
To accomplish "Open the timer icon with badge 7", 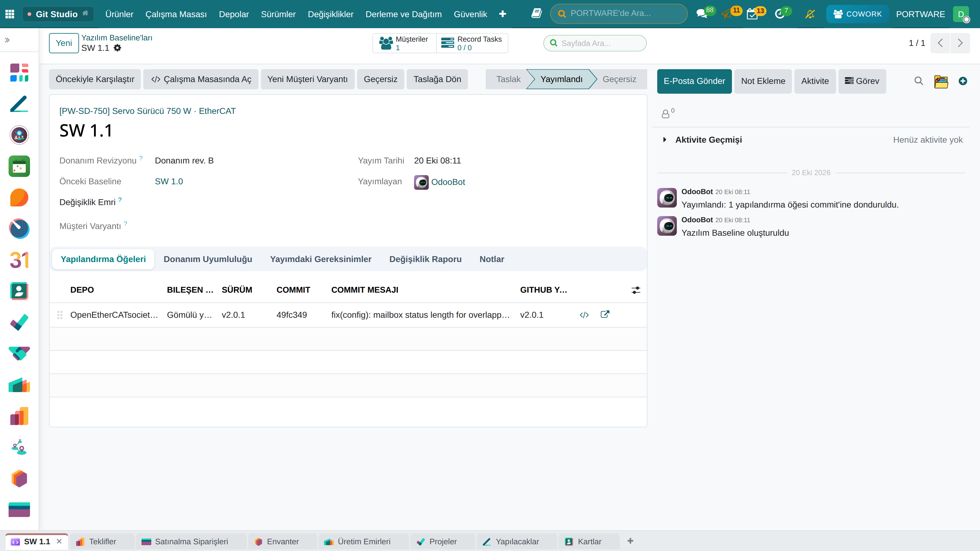I will [x=779, y=14].
